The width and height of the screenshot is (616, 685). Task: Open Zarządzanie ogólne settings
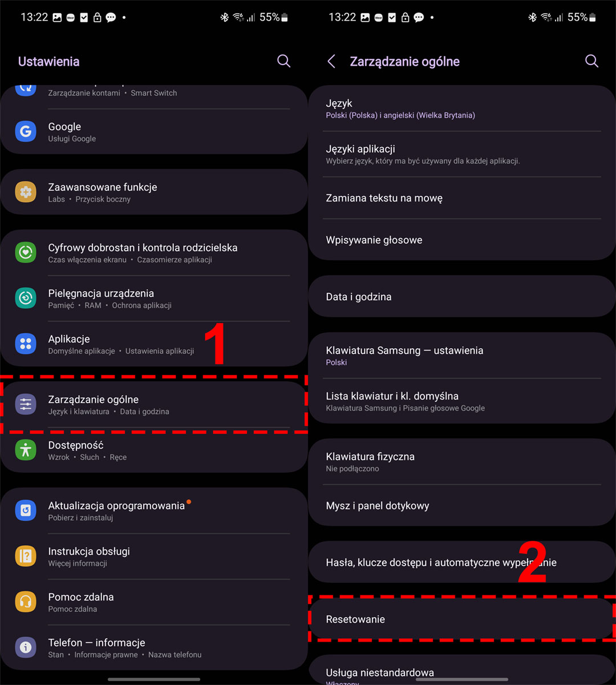[x=154, y=404]
